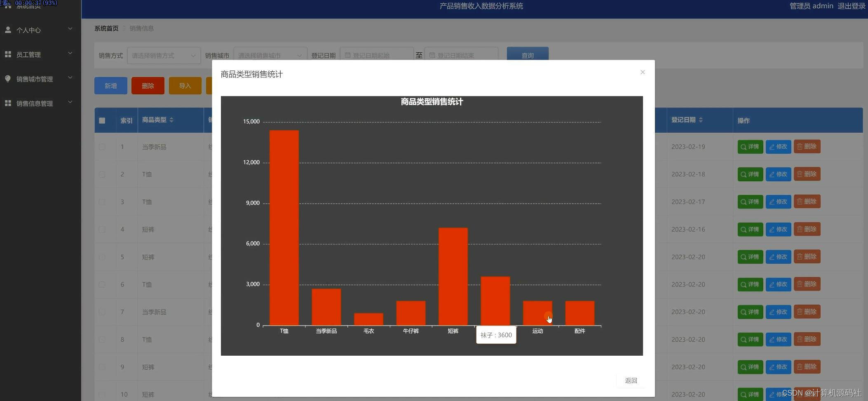
Task: Click the 员工管理 grid icon
Action: 8,54
